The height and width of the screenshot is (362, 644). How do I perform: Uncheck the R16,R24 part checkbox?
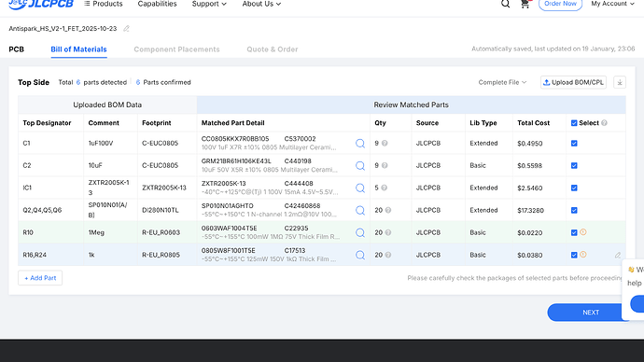pyautogui.click(x=574, y=255)
